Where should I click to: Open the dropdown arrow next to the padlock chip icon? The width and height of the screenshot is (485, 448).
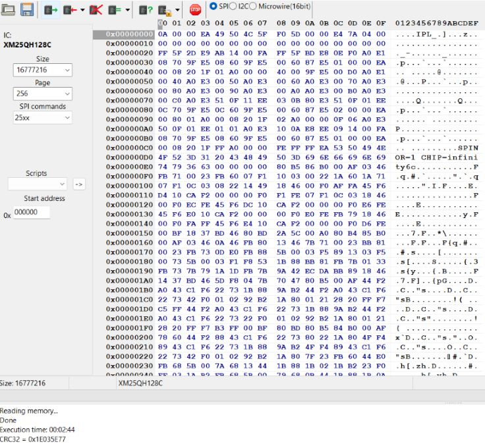(177, 10)
